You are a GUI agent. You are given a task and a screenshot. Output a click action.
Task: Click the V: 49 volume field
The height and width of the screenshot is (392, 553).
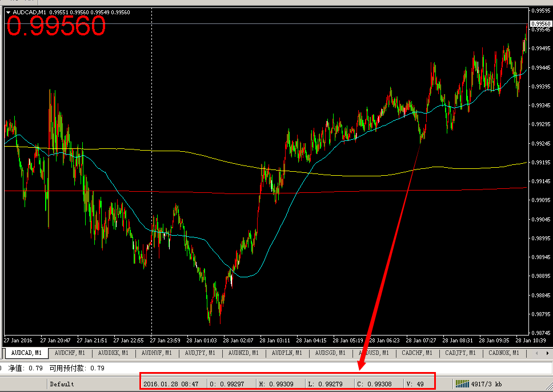[x=416, y=384]
